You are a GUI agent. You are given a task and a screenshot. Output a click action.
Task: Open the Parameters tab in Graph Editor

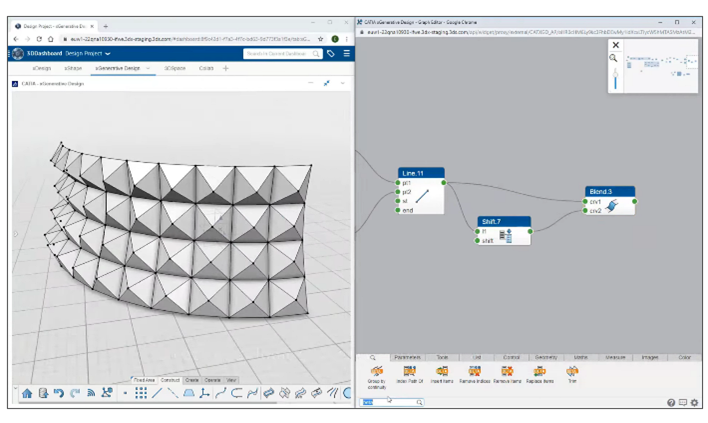[407, 357]
